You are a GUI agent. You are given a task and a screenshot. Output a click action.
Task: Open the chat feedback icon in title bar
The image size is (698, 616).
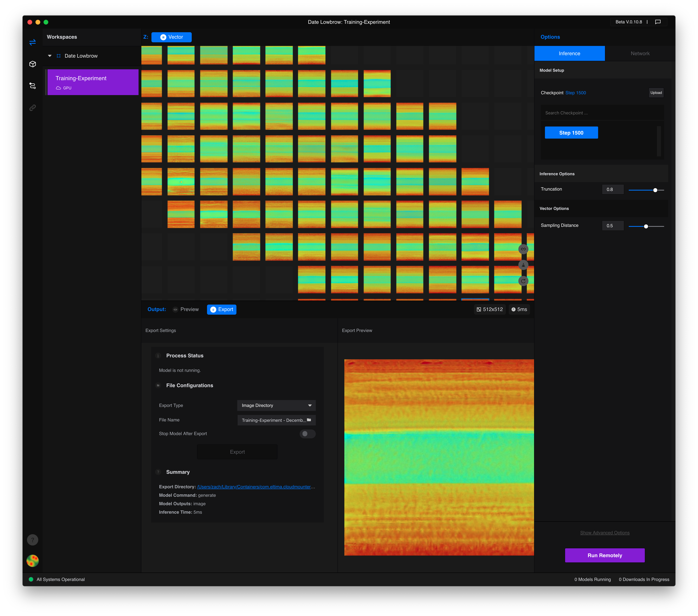658,22
